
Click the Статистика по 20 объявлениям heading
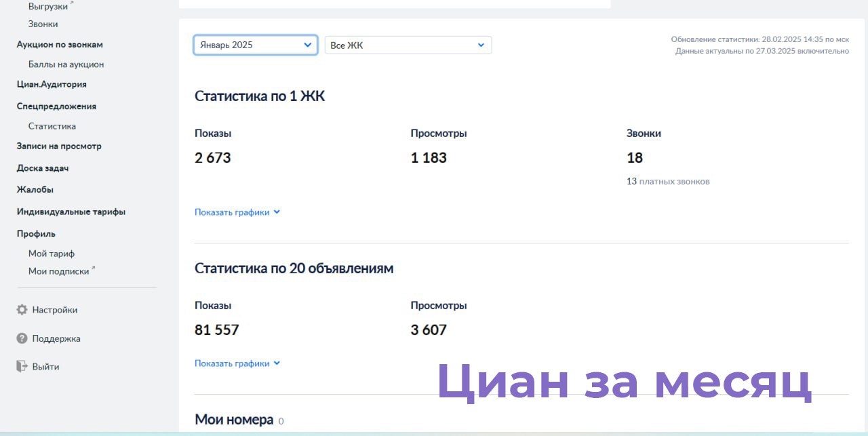point(294,269)
